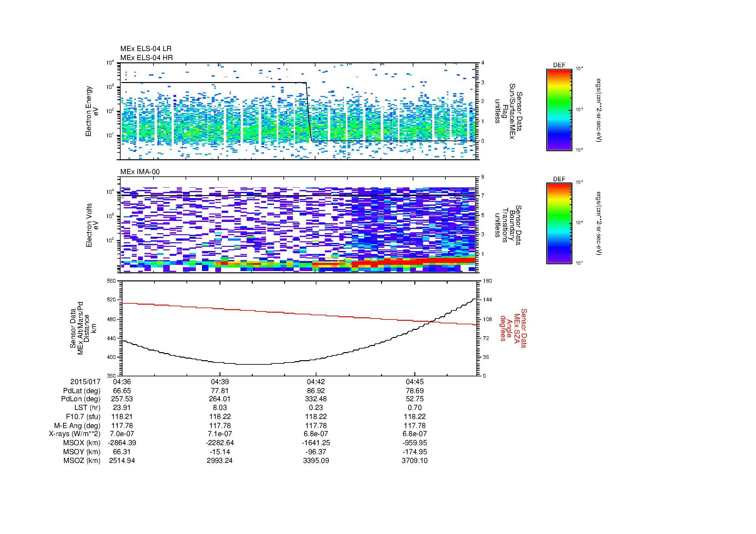The width and height of the screenshot is (756, 534).
Task: Click the time tick label '04:45'
Action: click(415, 382)
